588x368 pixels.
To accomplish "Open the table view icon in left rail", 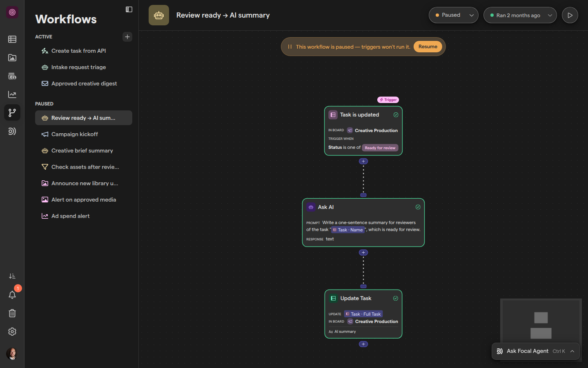I will click(x=12, y=39).
